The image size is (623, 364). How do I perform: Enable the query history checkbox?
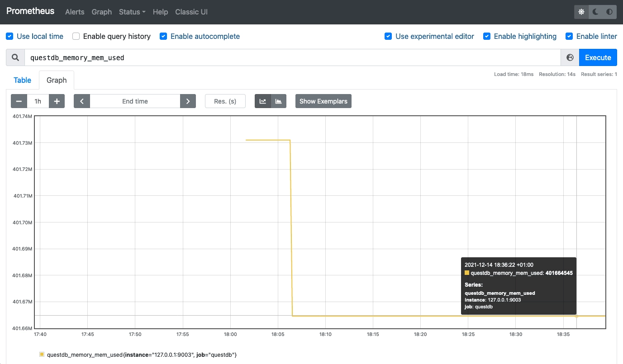click(76, 36)
